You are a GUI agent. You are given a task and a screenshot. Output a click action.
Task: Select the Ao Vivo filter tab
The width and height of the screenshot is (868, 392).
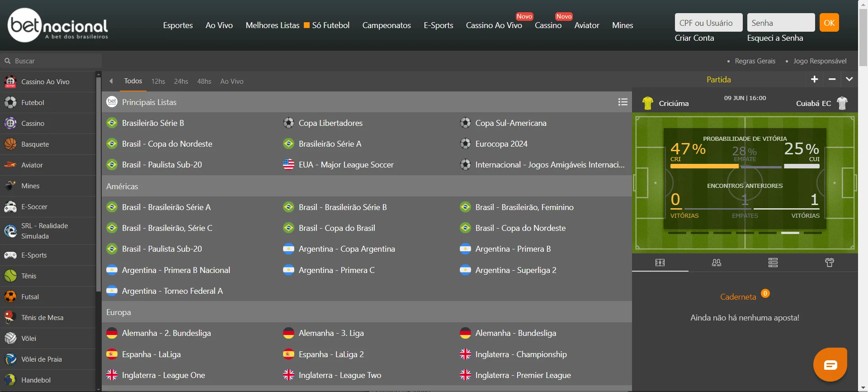pos(232,81)
